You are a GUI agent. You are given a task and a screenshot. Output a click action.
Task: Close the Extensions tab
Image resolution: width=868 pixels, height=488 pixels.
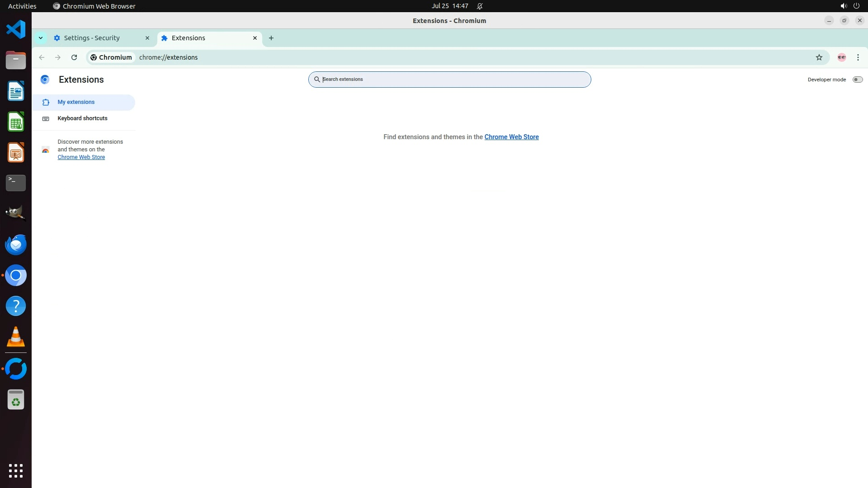coord(255,38)
